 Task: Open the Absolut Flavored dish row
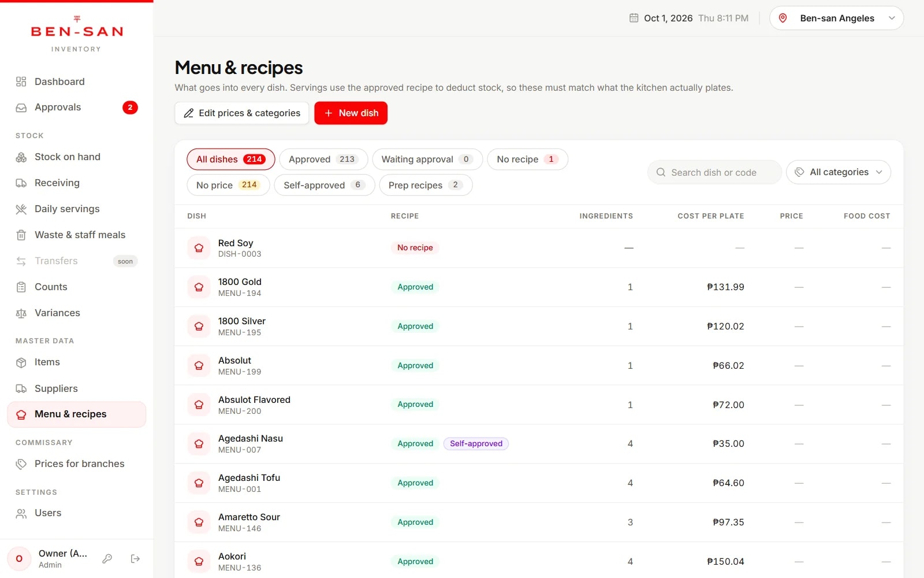tap(539, 405)
